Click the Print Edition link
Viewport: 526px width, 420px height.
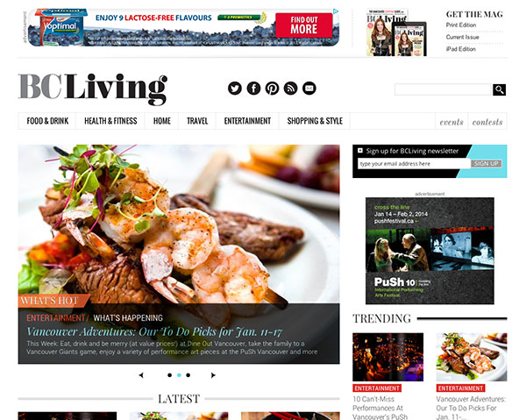(x=461, y=25)
